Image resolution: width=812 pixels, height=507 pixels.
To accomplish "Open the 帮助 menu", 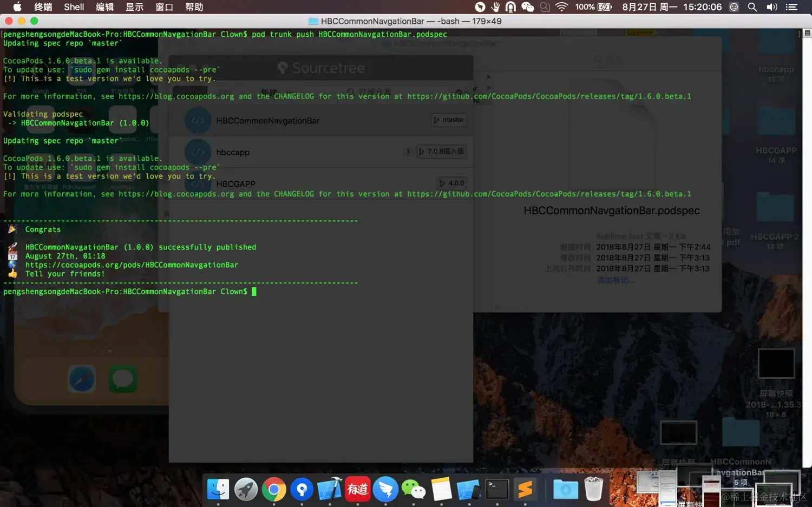I will 194,7.
